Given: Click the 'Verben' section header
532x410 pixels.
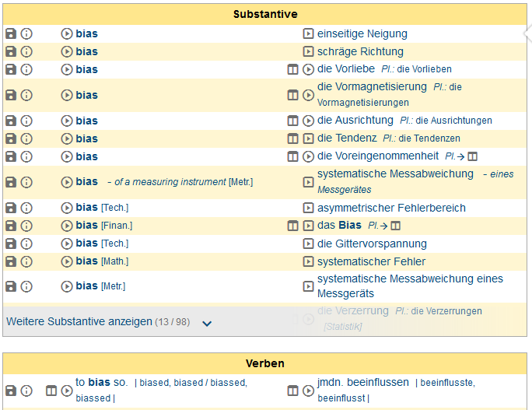Looking at the screenshot, I should click(265, 363).
